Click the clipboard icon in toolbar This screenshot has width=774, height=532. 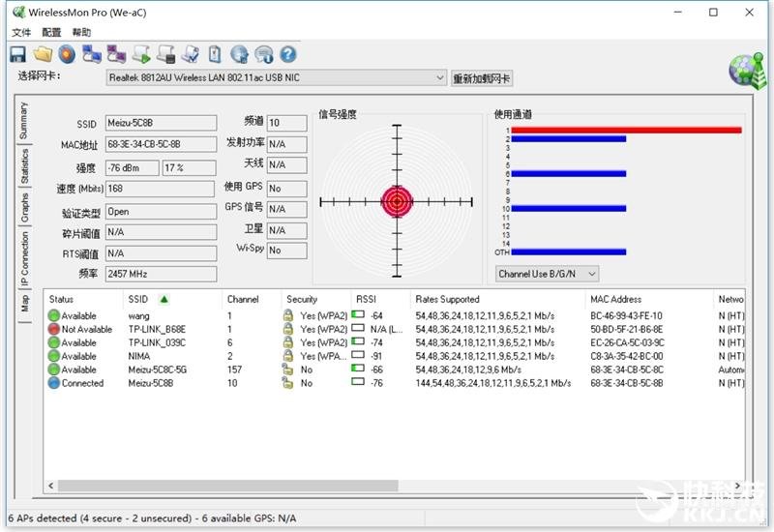point(215,54)
